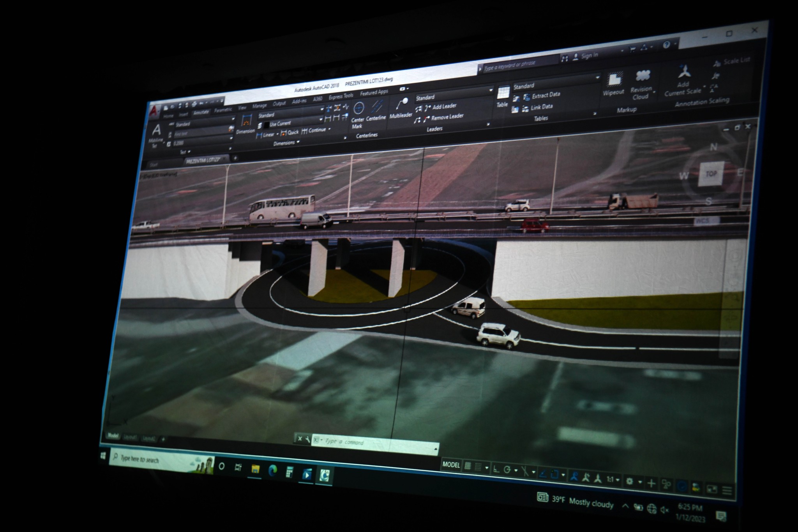The image size is (798, 532).
Task: Click MODEL in the status bar
Action: click(x=451, y=465)
